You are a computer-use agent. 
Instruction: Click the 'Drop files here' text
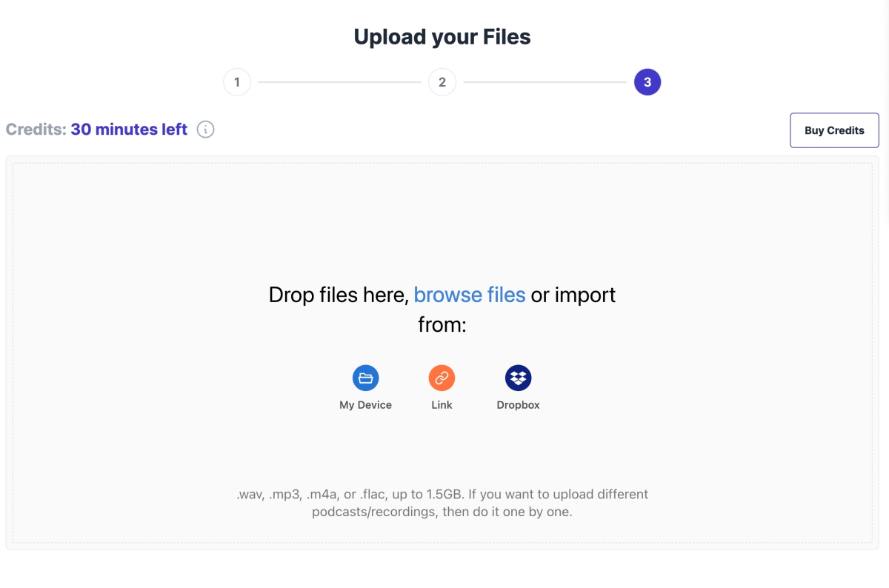(339, 295)
